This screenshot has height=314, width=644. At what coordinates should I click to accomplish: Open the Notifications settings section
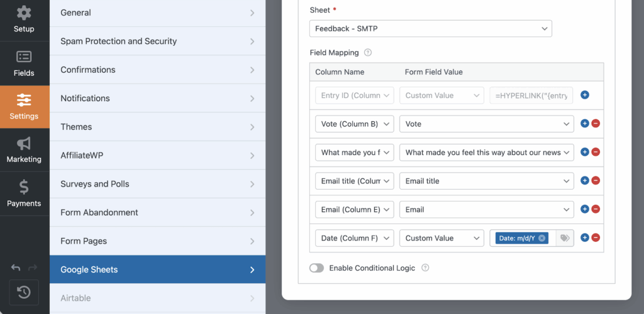(157, 99)
